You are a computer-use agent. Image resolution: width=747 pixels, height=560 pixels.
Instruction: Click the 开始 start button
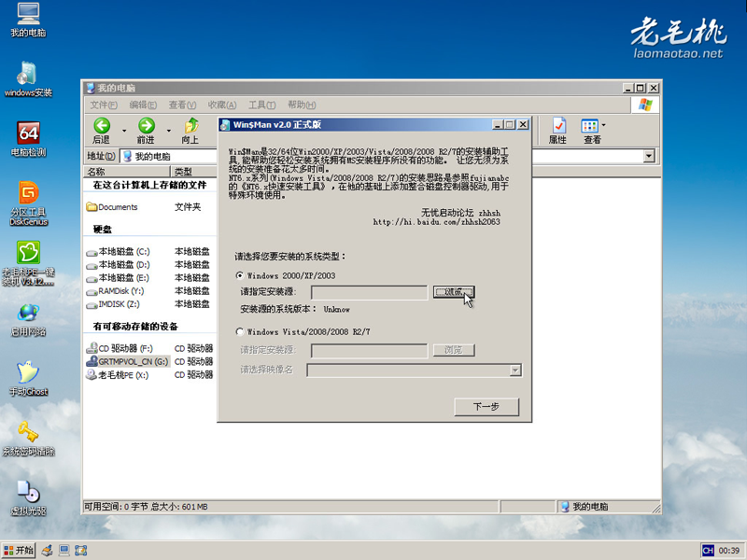coord(19,551)
